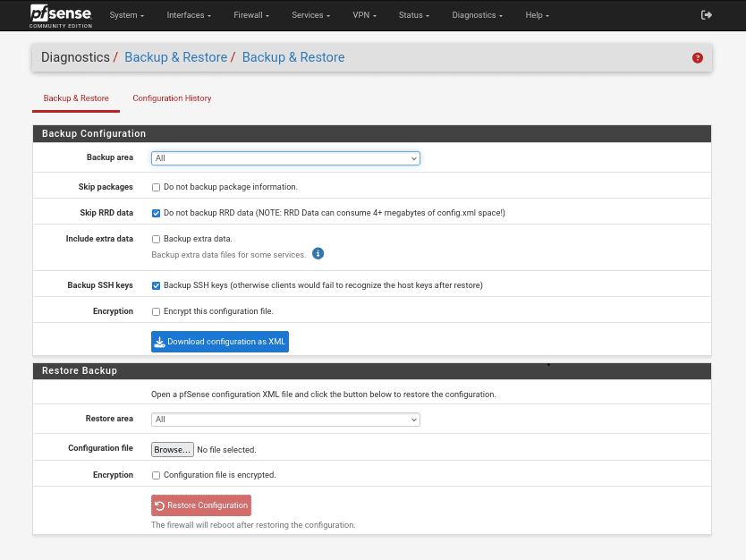Switch to the Configuration History tab
Viewport: 746px width, 560px height.
(x=172, y=98)
